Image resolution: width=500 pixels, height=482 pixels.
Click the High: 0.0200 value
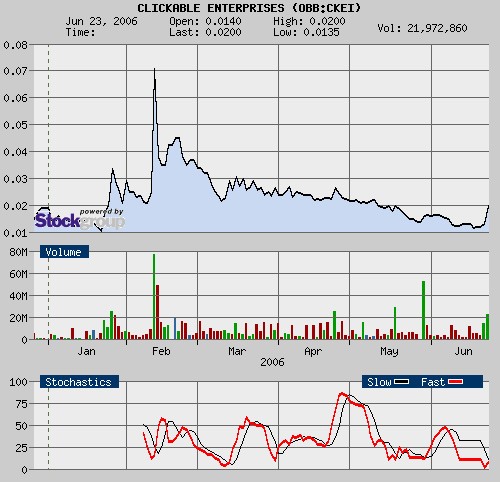309,21
